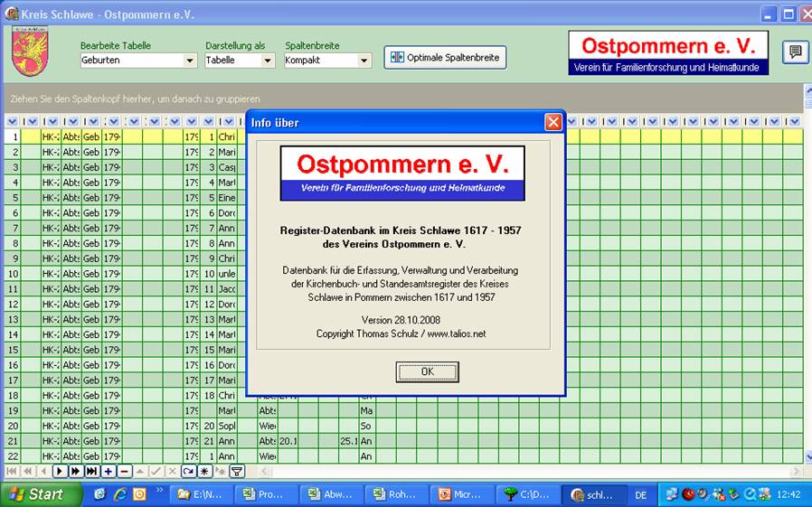The height and width of the screenshot is (507, 812).
Task: Go to saved bookmark with arrow-asterisk icon
Action: coord(221,472)
